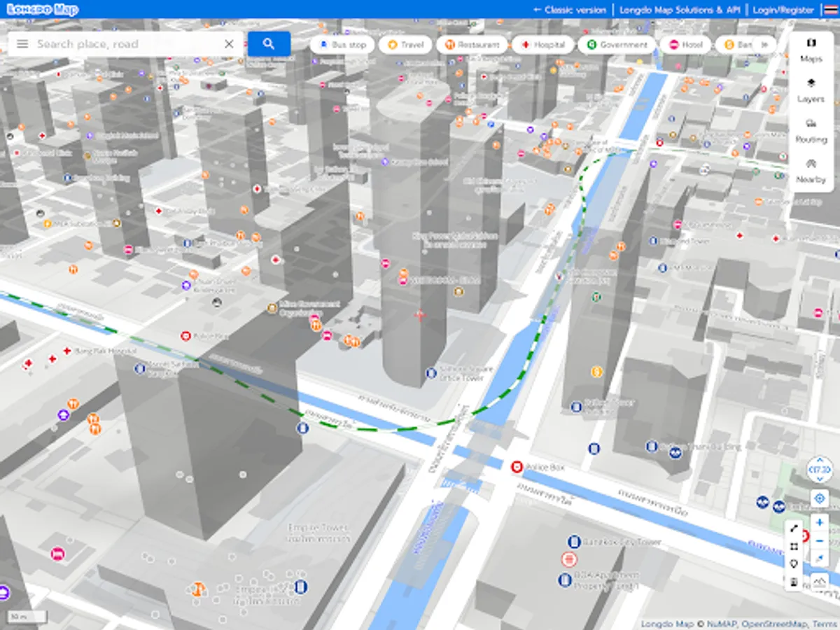Toggle the Bus stop category filter
This screenshot has height=630, width=840.
pos(341,44)
